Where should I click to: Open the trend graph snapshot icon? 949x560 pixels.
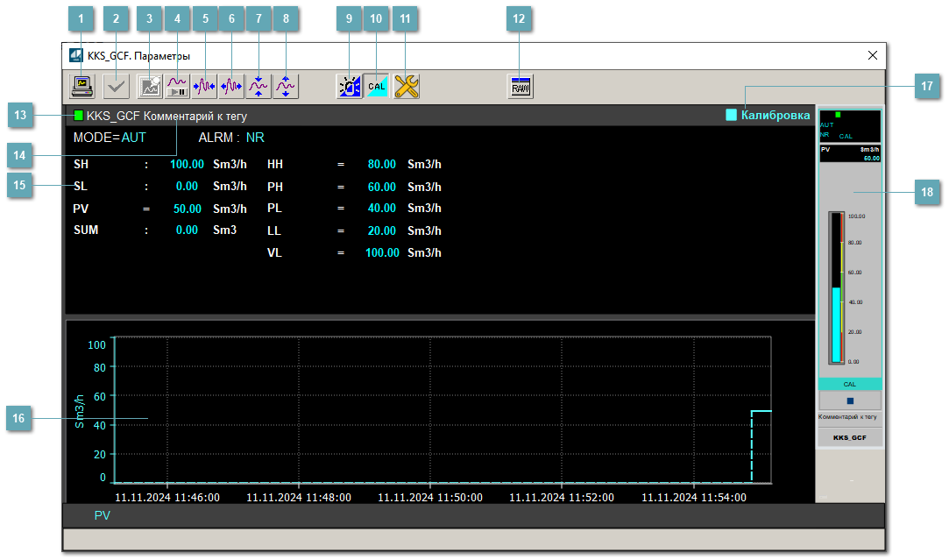pyautogui.click(x=150, y=86)
